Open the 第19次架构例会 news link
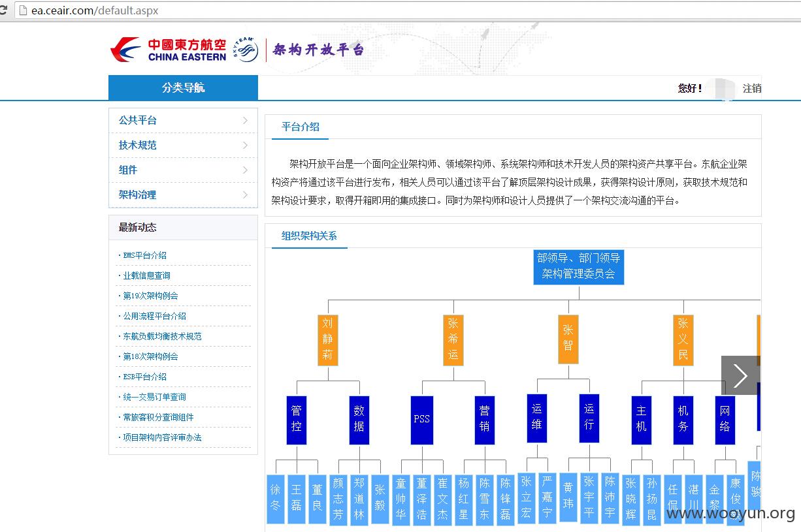The width and height of the screenshot is (801, 532). point(150,296)
